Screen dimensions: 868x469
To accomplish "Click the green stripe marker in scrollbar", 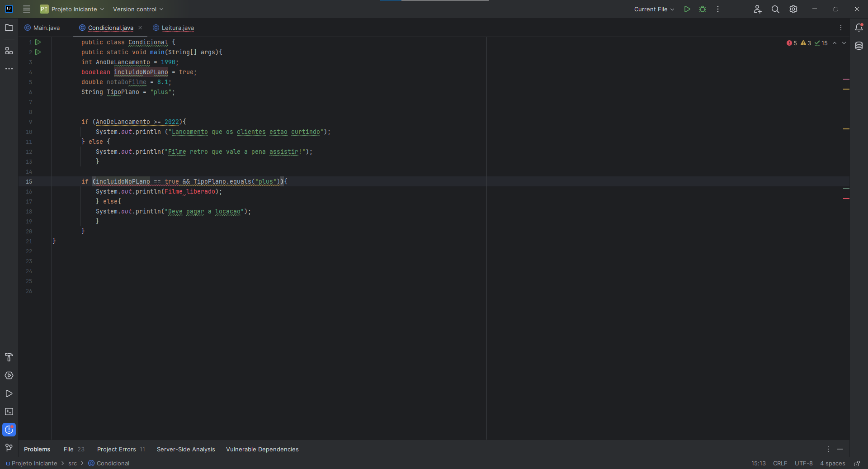I will [x=846, y=189].
